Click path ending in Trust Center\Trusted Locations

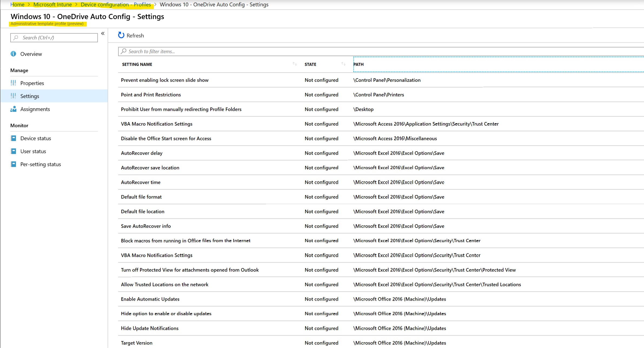click(437, 284)
